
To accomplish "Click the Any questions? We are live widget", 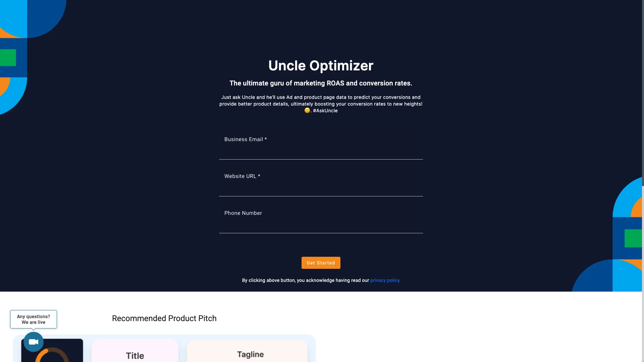I will click(33, 319).
